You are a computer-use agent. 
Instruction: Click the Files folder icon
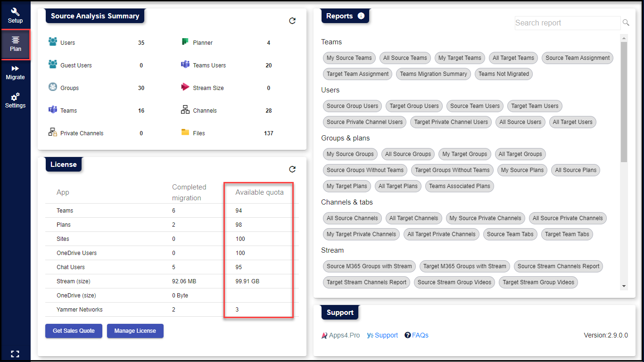[x=185, y=132]
